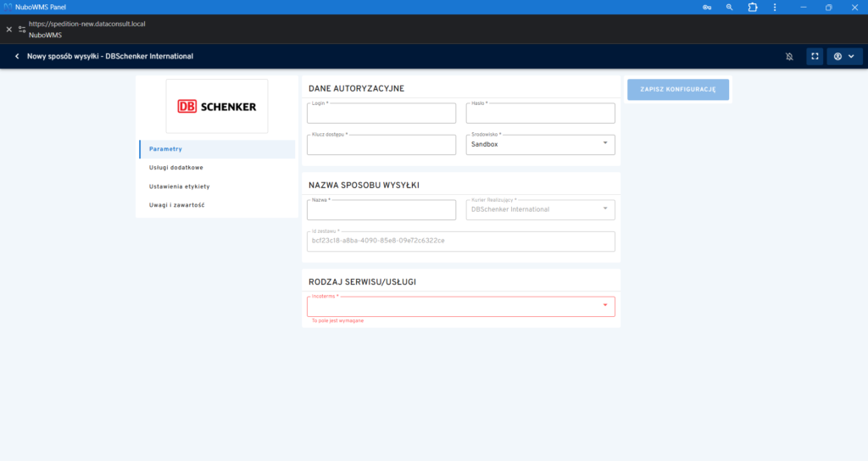The image size is (868, 461).
Task: Open the Kurier Realizujący dropdown
Action: (x=541, y=209)
